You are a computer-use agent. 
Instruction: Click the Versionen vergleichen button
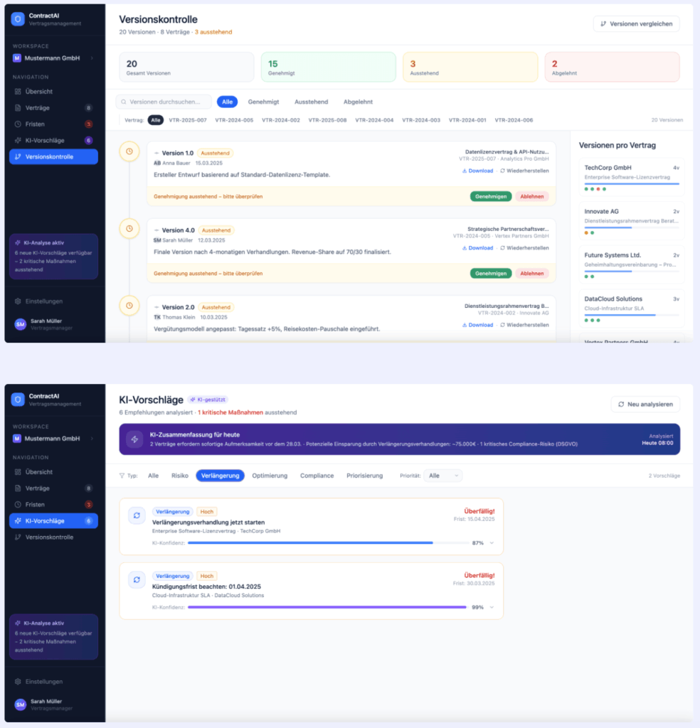tap(636, 23)
